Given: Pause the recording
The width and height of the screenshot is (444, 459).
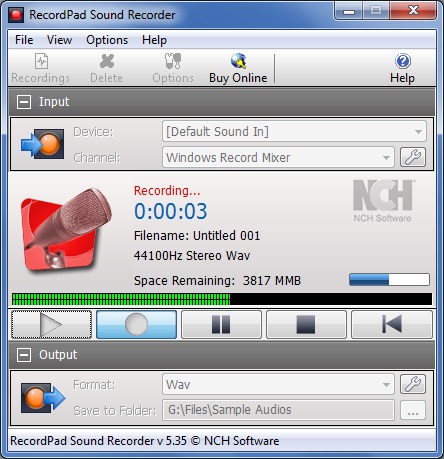Looking at the screenshot, I should click(x=221, y=324).
